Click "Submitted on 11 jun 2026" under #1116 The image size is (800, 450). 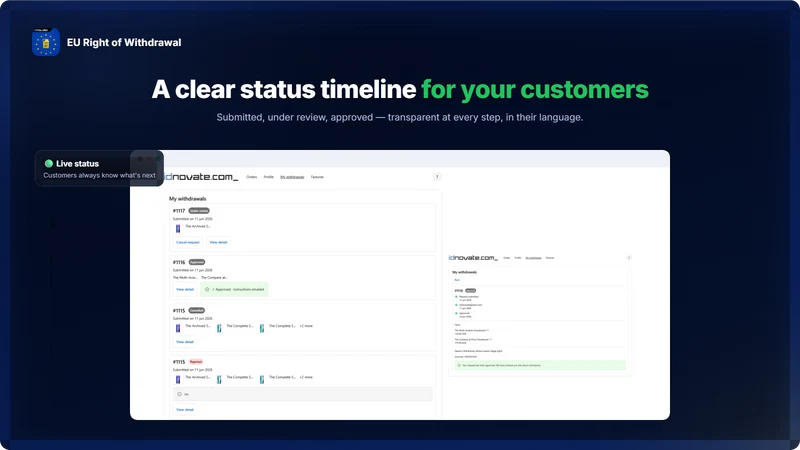pos(192,270)
